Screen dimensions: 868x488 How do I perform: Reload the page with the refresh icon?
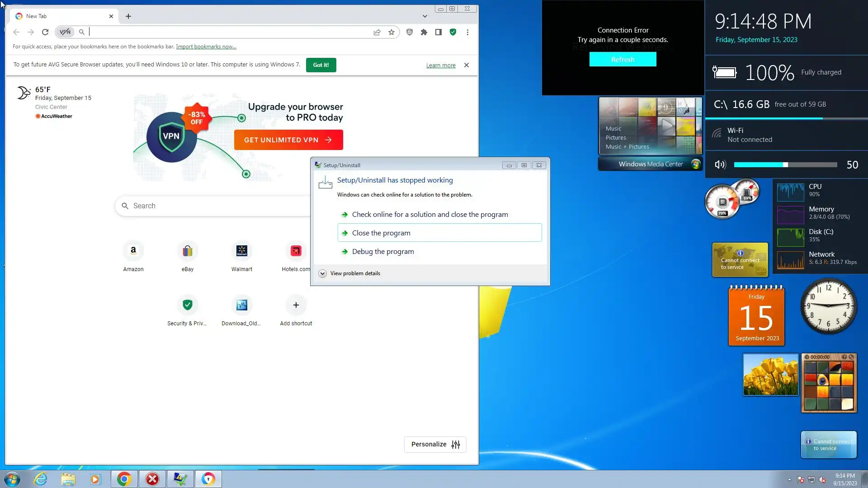[45, 32]
